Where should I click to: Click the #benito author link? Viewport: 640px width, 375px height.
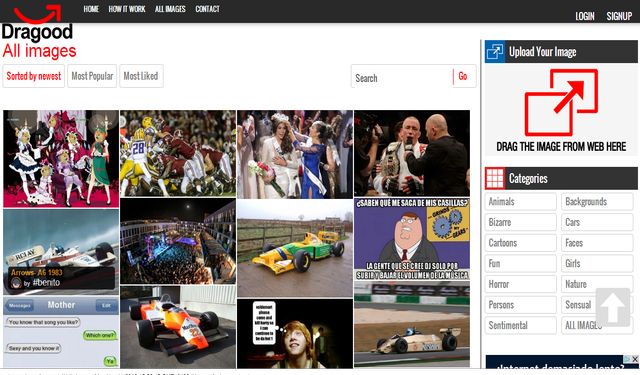(46, 283)
